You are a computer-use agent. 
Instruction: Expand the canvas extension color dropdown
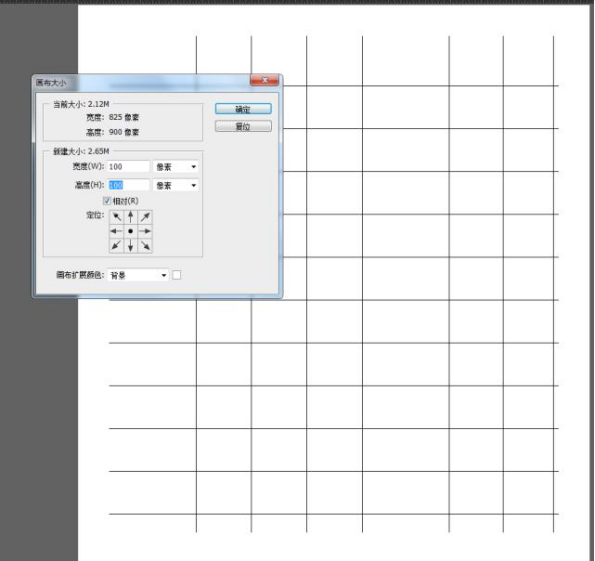pos(138,275)
